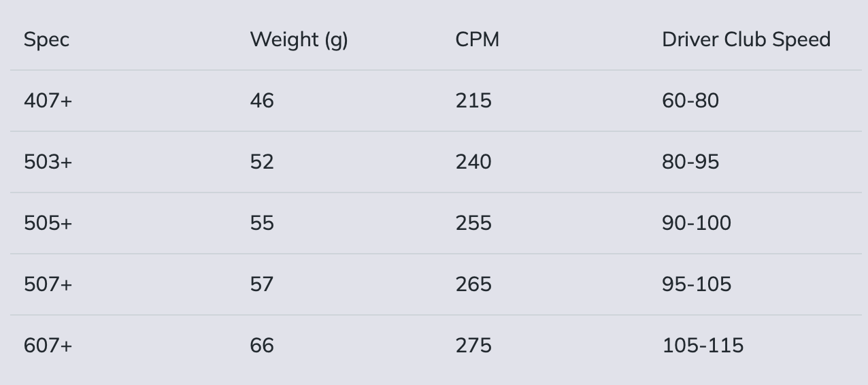Click the Spec column header
The width and height of the screenshot is (868, 385).
[x=46, y=39]
